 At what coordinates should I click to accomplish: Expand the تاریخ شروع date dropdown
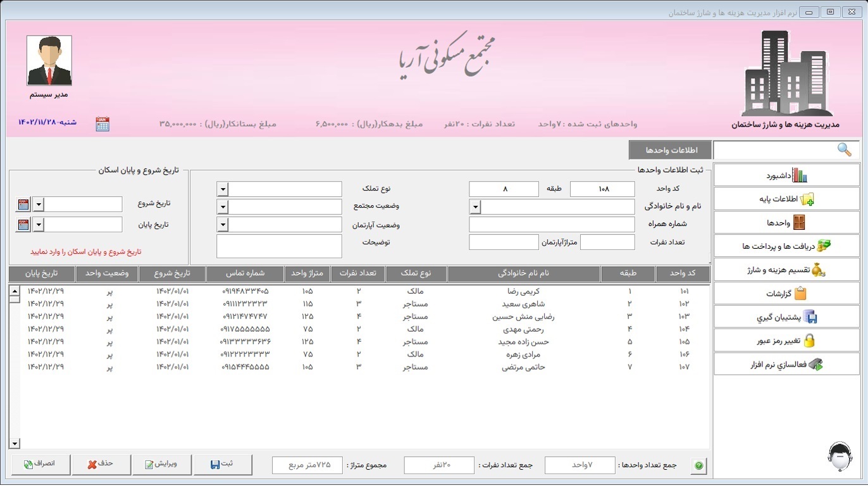tap(38, 204)
